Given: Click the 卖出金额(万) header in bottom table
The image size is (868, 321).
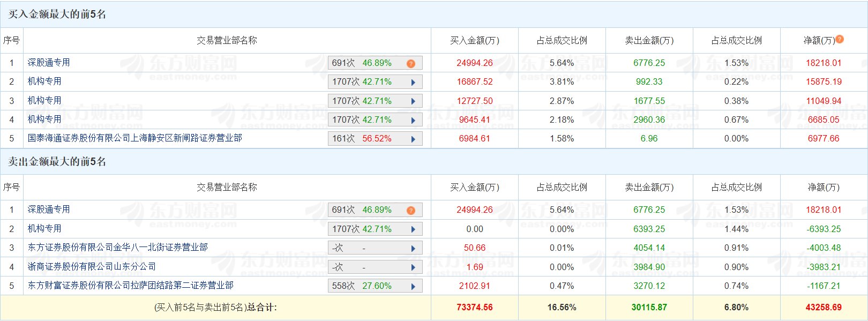Looking at the screenshot, I should pos(649,188).
